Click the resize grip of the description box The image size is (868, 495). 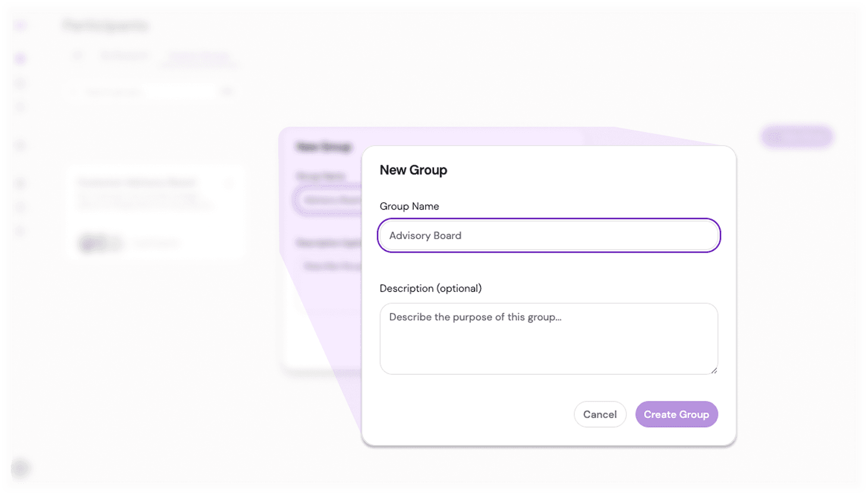[713, 371]
